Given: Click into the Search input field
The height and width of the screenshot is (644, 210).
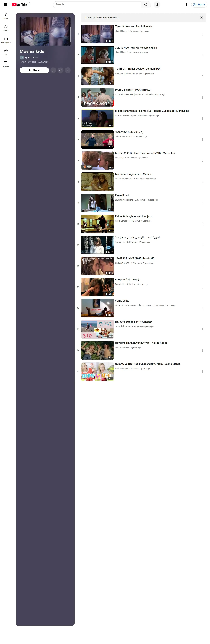Looking at the screenshot, I should (97, 5).
